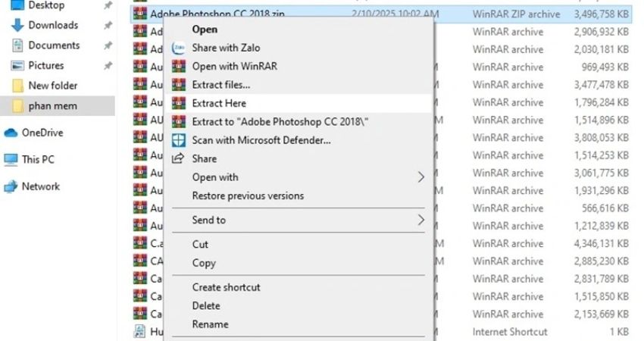Select the Internet Shortcut file row

[509, 332]
